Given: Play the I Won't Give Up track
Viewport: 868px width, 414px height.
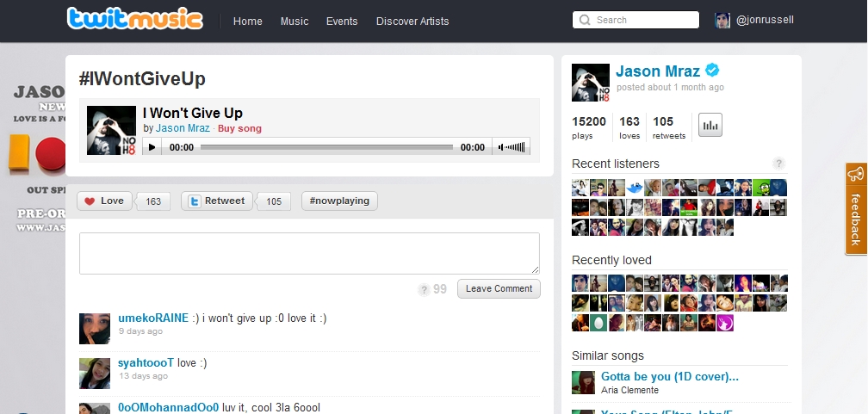Looking at the screenshot, I should 152,146.
